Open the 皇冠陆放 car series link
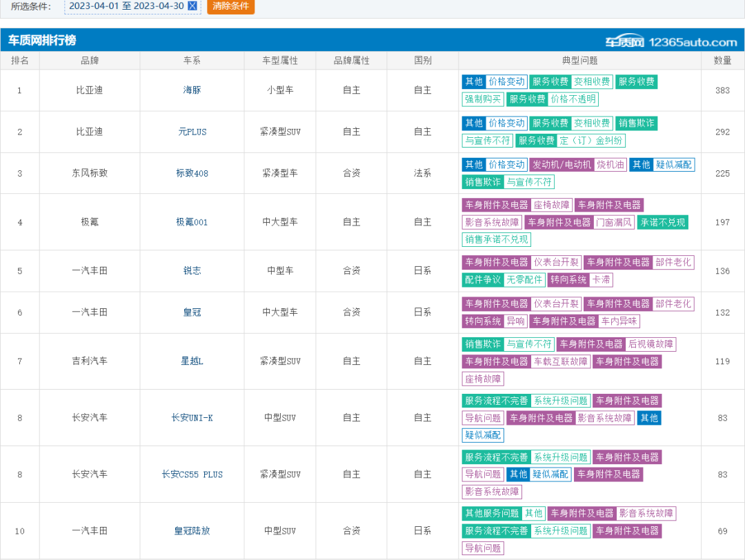Image resolution: width=745 pixels, height=560 pixels. [192, 531]
